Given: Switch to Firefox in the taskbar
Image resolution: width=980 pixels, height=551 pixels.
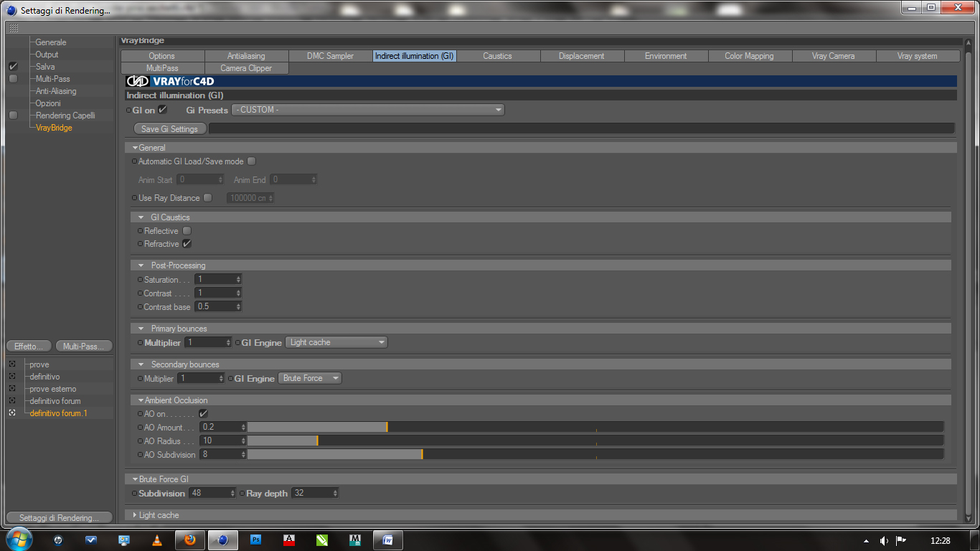Looking at the screenshot, I should tap(190, 540).
